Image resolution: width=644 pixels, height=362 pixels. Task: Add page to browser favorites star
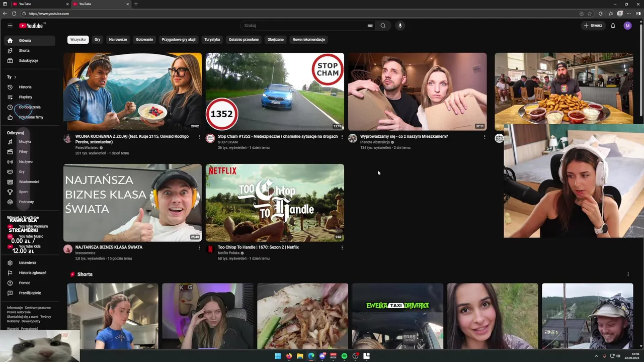click(x=590, y=14)
